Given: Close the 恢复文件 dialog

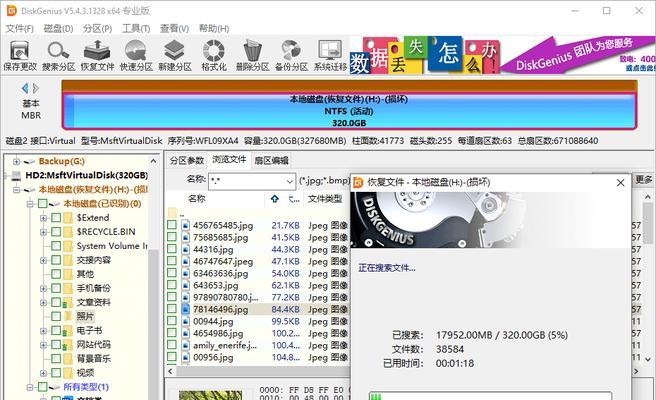Looking at the screenshot, I should click(620, 182).
